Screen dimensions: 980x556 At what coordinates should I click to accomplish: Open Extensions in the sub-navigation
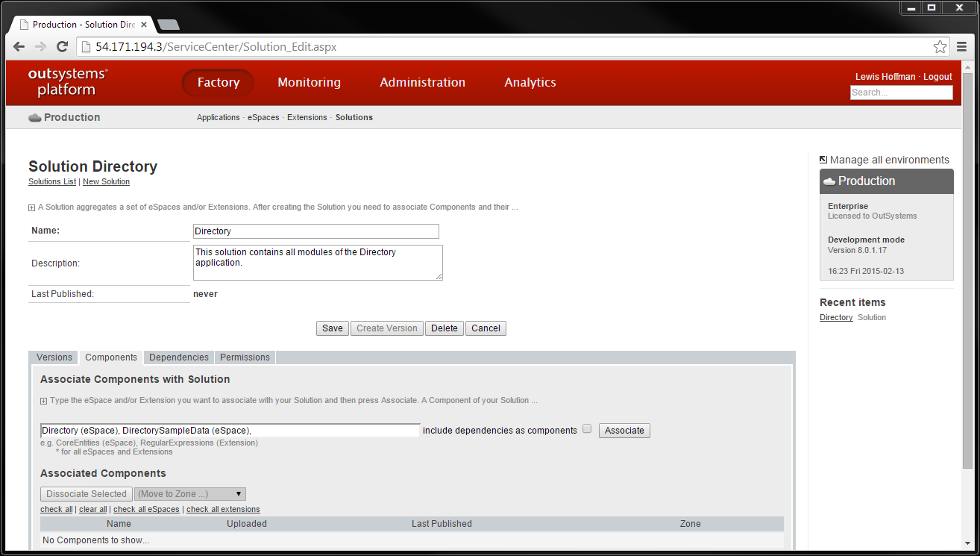307,117
